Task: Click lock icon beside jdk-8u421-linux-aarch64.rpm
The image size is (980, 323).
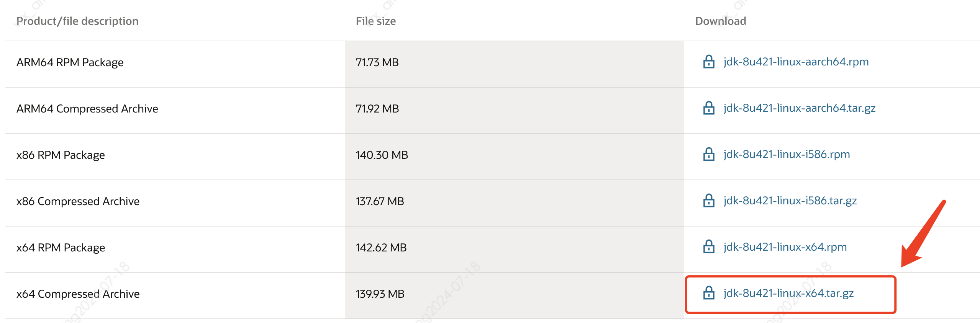Action: click(x=708, y=62)
